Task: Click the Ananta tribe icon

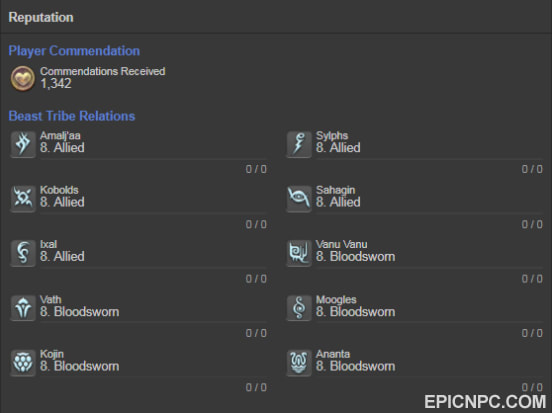Action: click(x=299, y=362)
